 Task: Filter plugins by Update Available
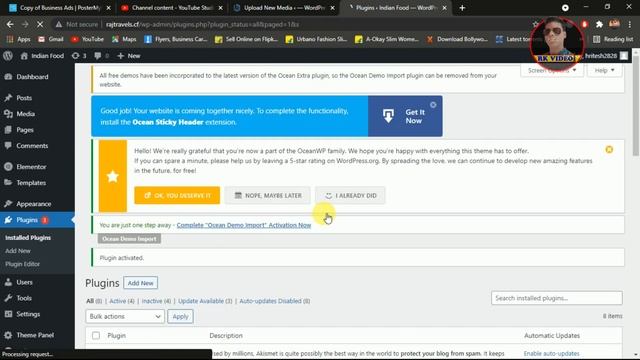pyautogui.click(x=205, y=301)
